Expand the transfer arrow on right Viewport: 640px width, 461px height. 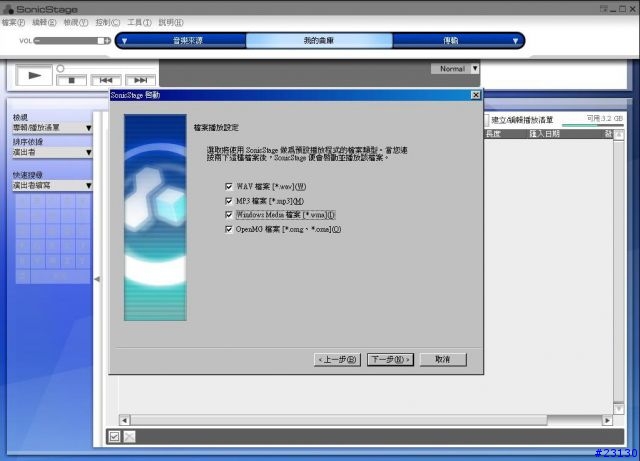[x=516, y=41]
